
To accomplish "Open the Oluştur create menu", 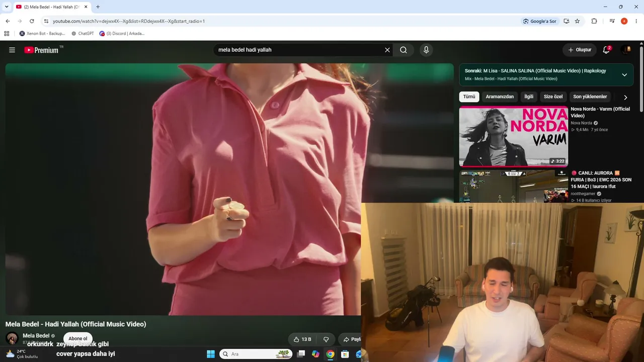I will click(580, 50).
